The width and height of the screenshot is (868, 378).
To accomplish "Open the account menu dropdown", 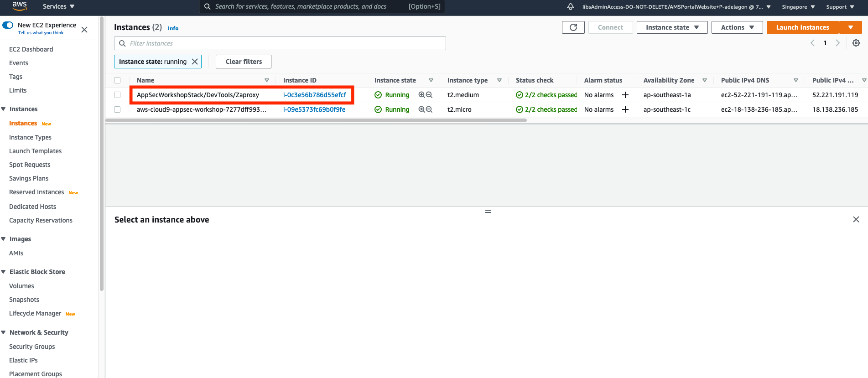I will pos(676,7).
